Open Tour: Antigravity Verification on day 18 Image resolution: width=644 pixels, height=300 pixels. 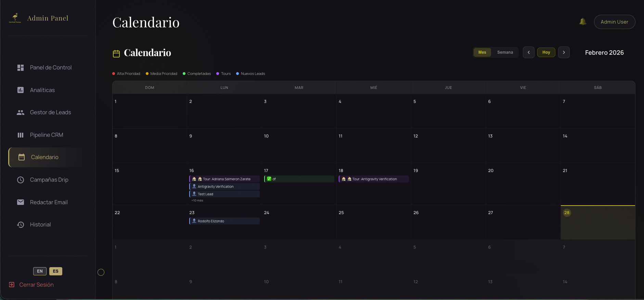374,179
